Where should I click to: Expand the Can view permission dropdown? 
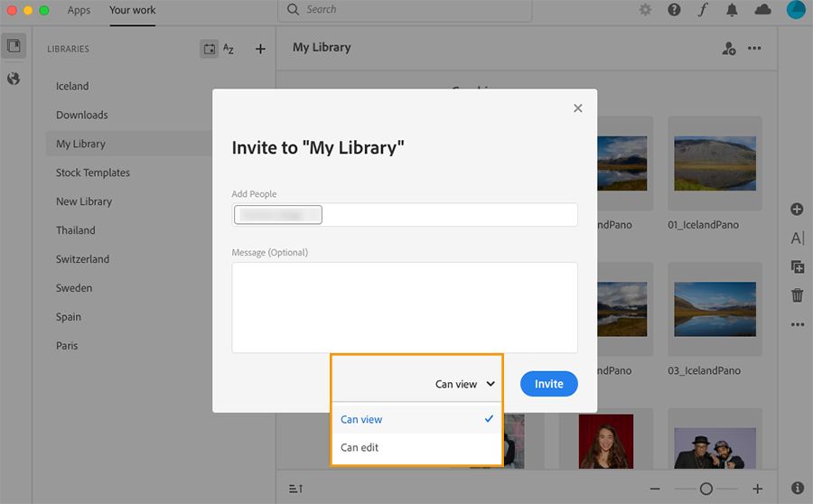click(465, 384)
